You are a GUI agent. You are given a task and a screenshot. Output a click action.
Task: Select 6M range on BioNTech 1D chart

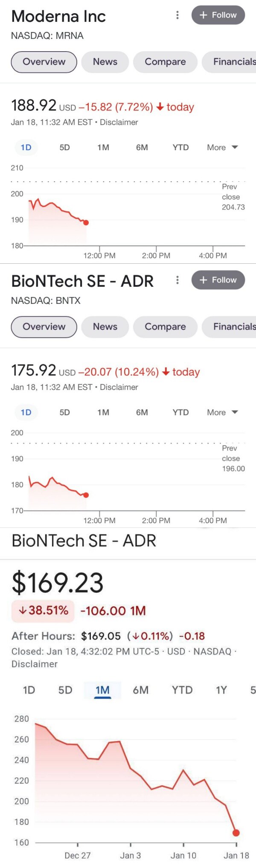pyautogui.click(x=142, y=413)
